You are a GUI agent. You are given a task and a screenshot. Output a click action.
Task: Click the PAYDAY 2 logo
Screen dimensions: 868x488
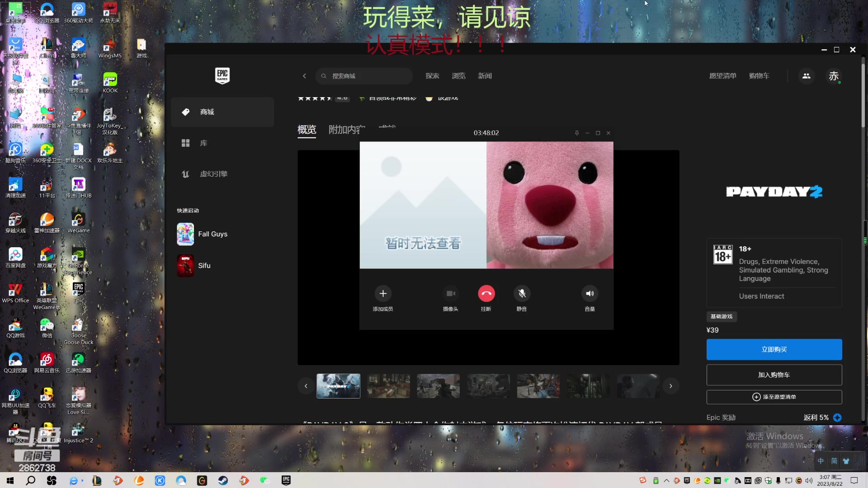coord(774,192)
